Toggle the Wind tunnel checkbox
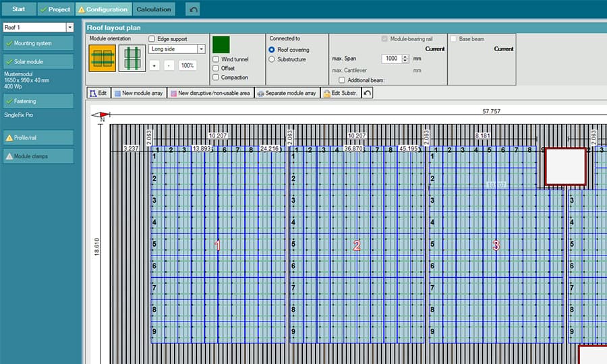The height and width of the screenshot is (364, 607). 216,59
